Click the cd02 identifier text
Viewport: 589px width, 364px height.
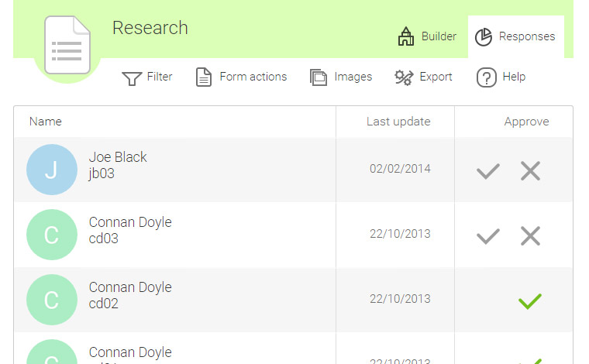tap(104, 304)
